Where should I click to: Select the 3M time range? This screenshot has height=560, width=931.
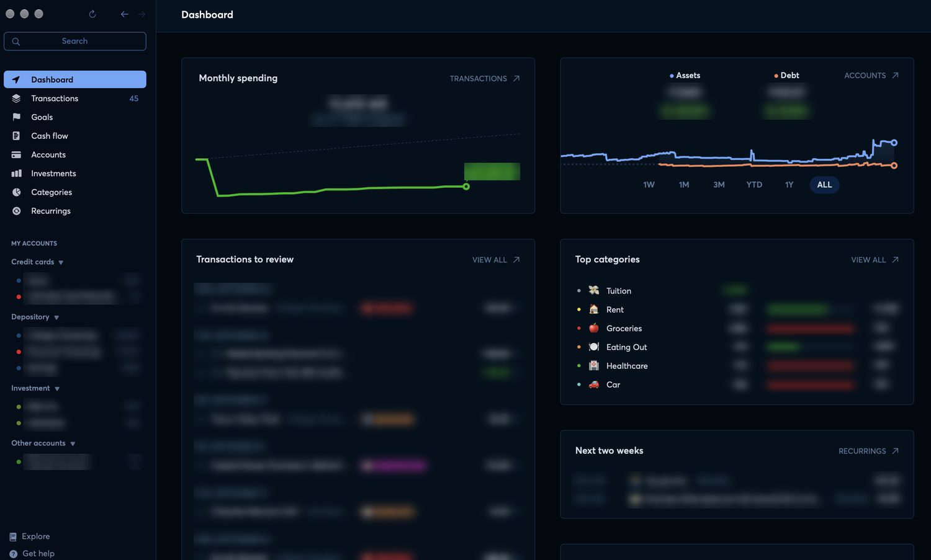click(x=719, y=185)
